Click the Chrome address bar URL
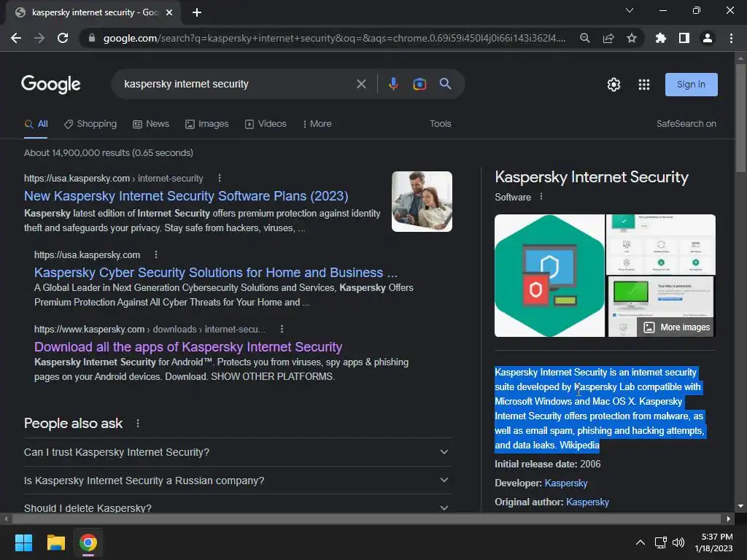Image resolution: width=747 pixels, height=560 pixels. pyautogui.click(x=334, y=38)
